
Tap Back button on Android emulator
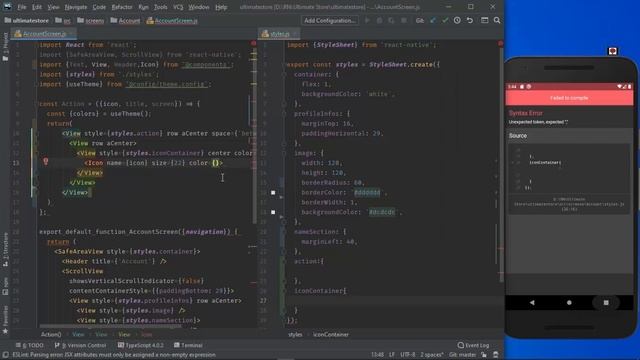point(532,303)
